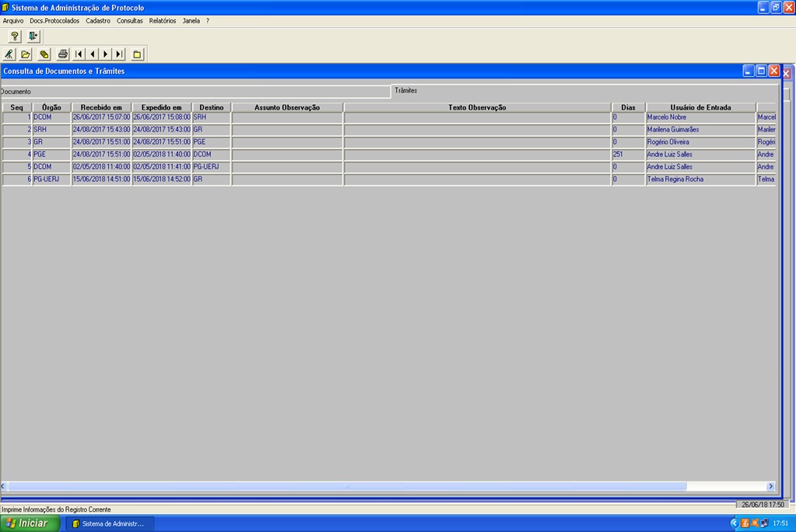The width and height of the screenshot is (796, 532).
Task: Go to the first record
Action: point(79,54)
